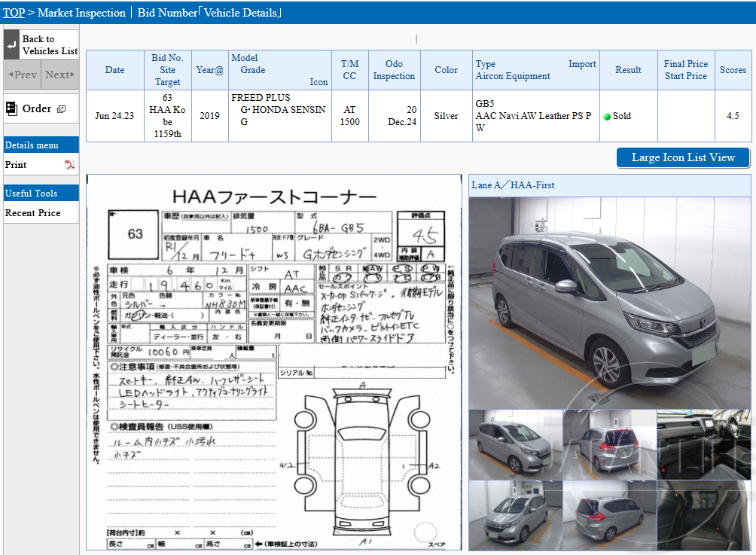Click the green Sold status indicator dot
Viewport: 756px width, 555px height.
[605, 116]
